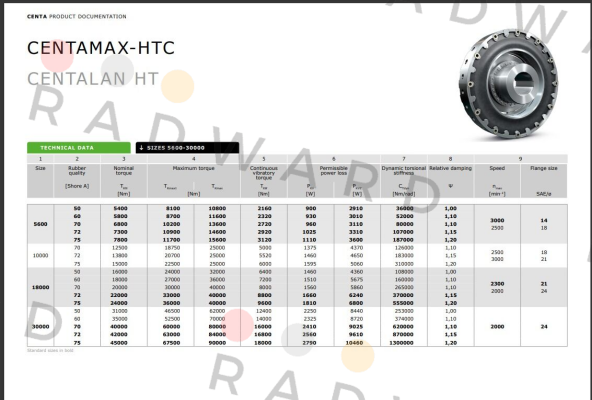Image resolution: width=592 pixels, height=400 pixels.
Task: Click maximum torque value 62000
Action: [217, 311]
